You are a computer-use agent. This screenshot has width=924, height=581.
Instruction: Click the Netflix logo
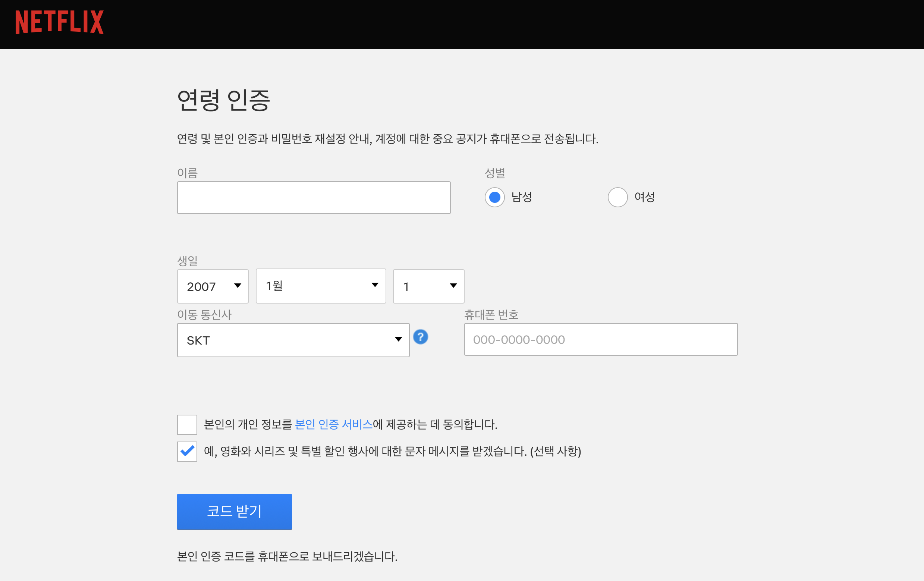click(x=60, y=22)
